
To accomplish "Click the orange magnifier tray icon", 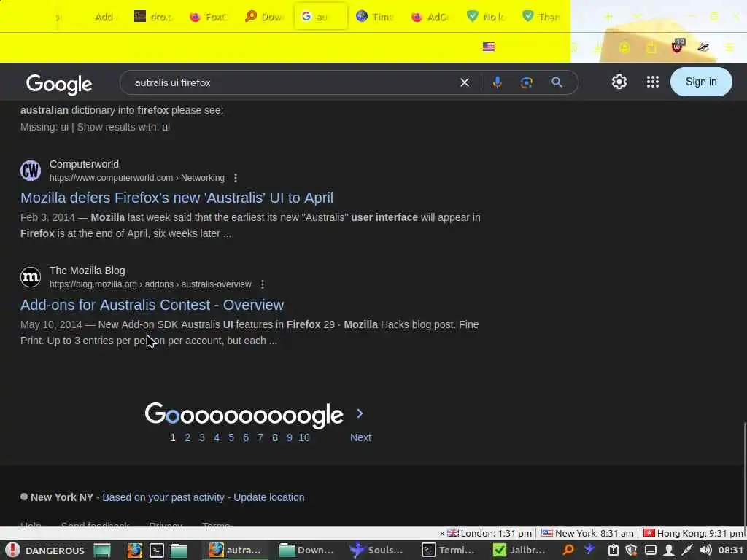I will 568,550.
